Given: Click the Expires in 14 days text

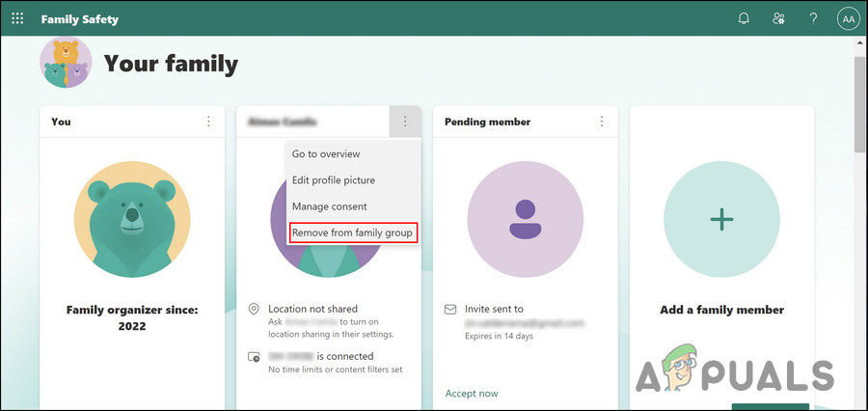Looking at the screenshot, I should coord(499,336).
